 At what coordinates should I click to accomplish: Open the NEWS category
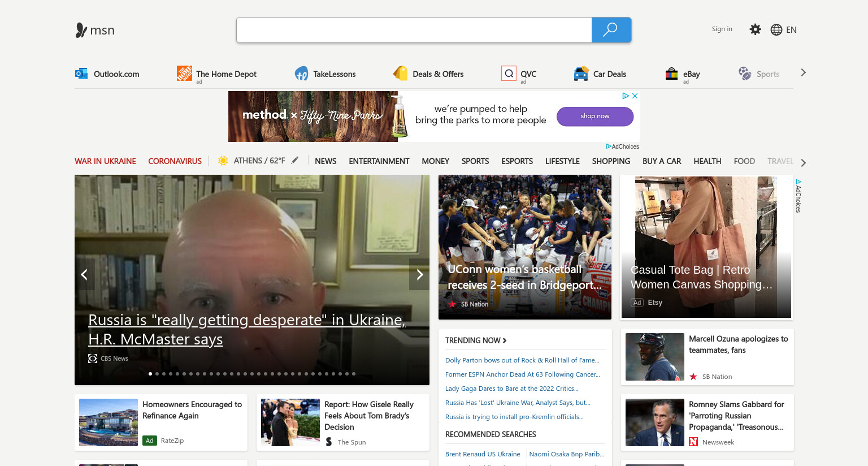point(325,161)
